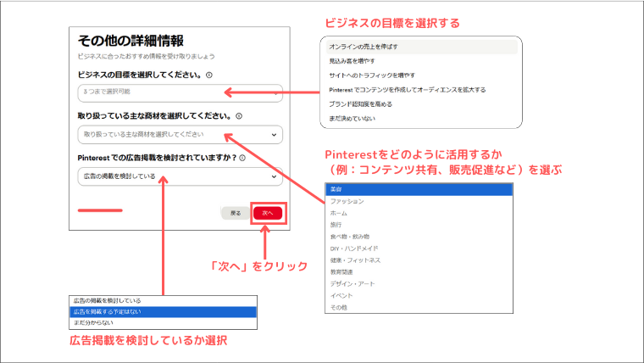Click the 戻る button

coord(236,213)
